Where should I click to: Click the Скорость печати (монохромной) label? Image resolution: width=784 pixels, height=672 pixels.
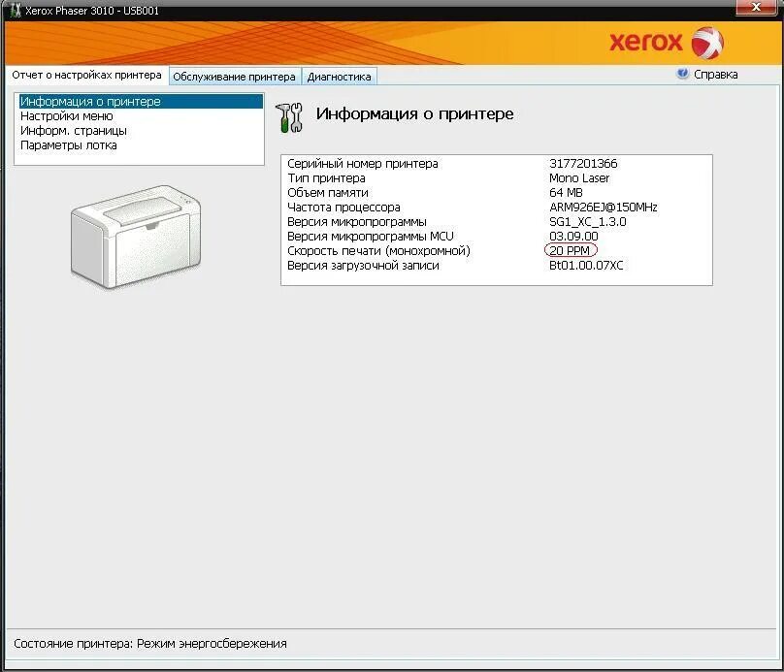(378, 250)
